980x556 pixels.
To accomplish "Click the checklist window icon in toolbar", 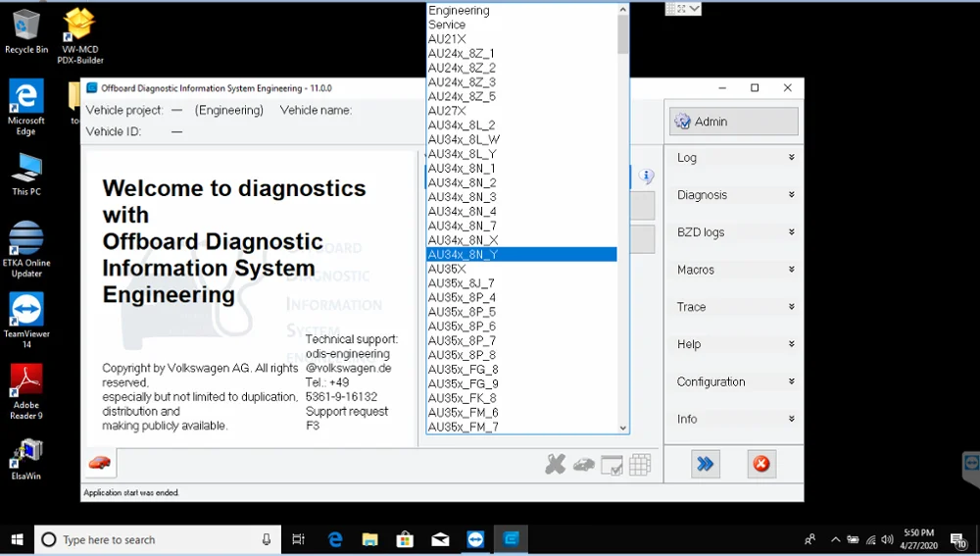I will coord(612,465).
